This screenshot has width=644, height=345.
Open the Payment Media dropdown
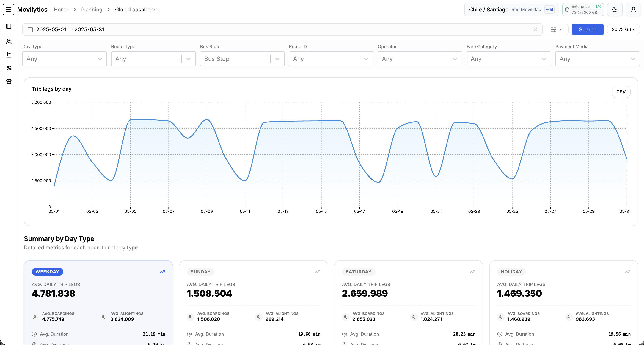click(x=598, y=59)
